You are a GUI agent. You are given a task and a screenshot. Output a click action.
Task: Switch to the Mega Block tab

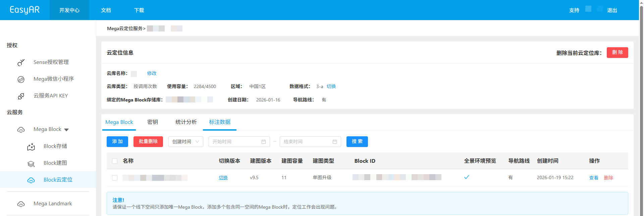[x=119, y=122]
